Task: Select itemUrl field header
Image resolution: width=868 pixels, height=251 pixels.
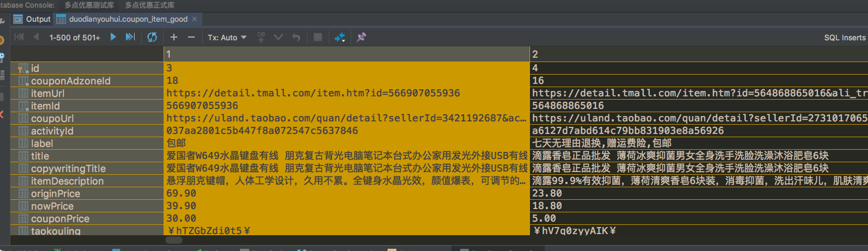Action: 87,93
